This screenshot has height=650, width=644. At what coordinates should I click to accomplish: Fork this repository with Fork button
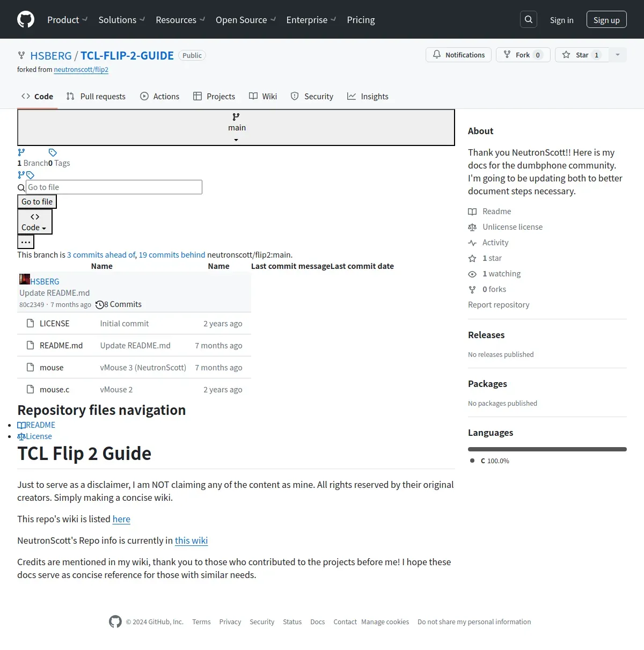coord(523,55)
